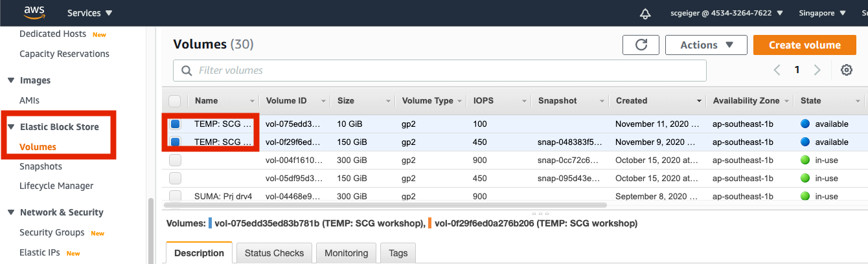Open the table settings gear icon
Image resolution: width=868 pixels, height=264 pixels.
coord(846,70)
